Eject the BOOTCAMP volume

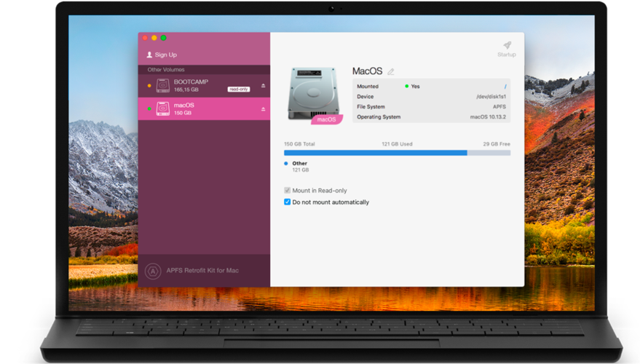tap(264, 86)
